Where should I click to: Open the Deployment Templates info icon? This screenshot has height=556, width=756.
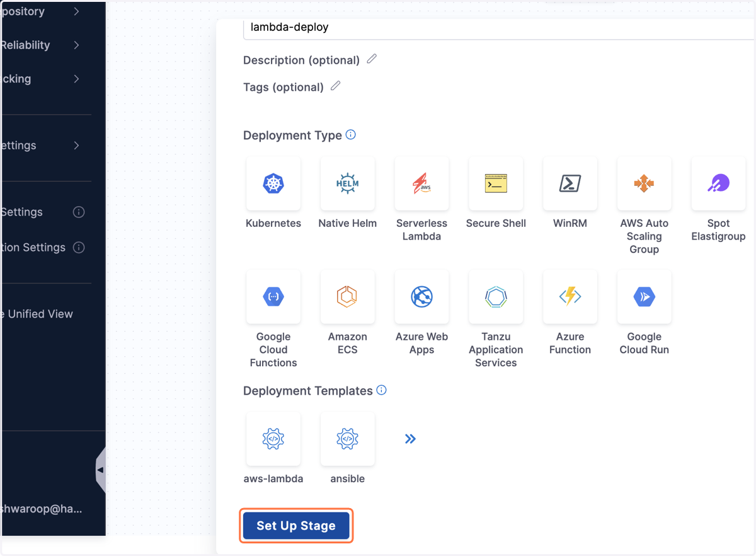point(381,390)
